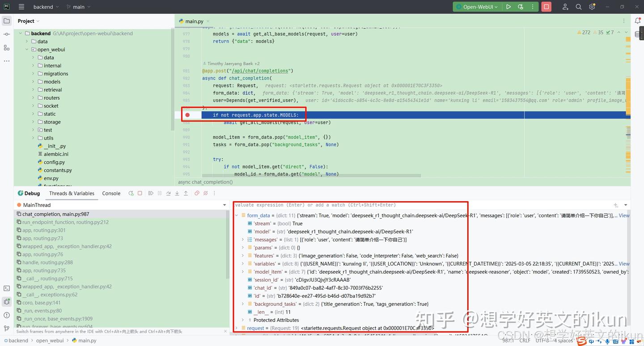
Task: Open the hamburger main menu
Action: 21,7
